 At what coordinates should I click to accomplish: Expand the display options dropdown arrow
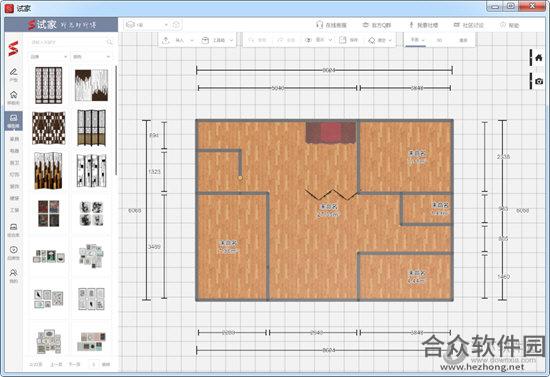330,40
